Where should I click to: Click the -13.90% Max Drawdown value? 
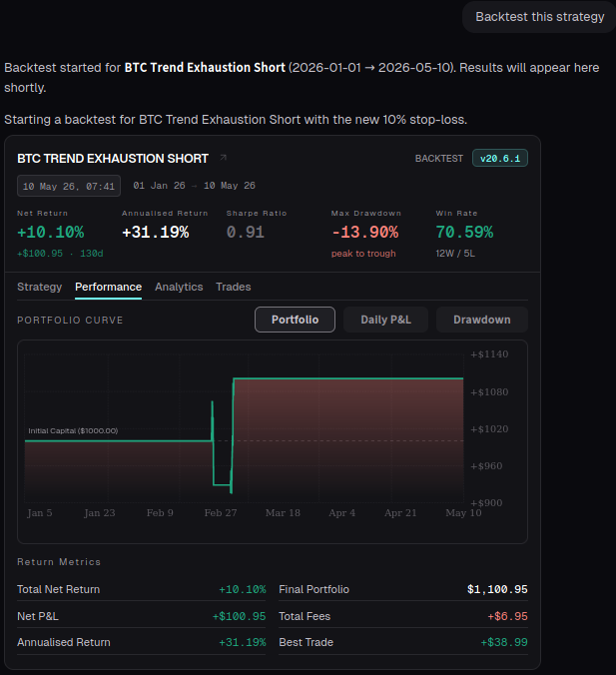pyautogui.click(x=365, y=233)
